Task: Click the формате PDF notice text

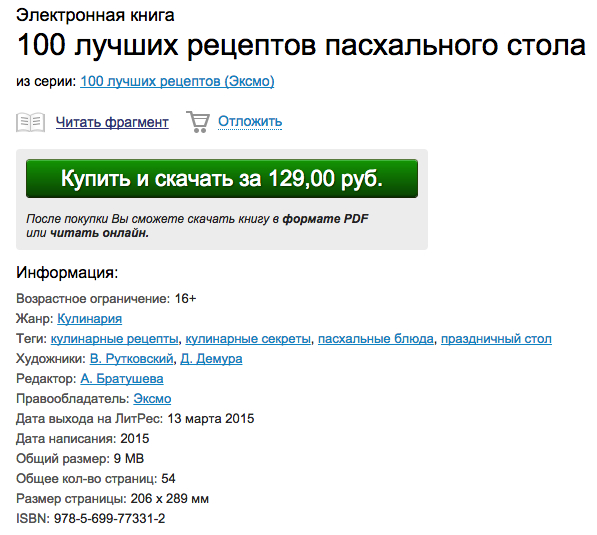Action: (x=325, y=219)
